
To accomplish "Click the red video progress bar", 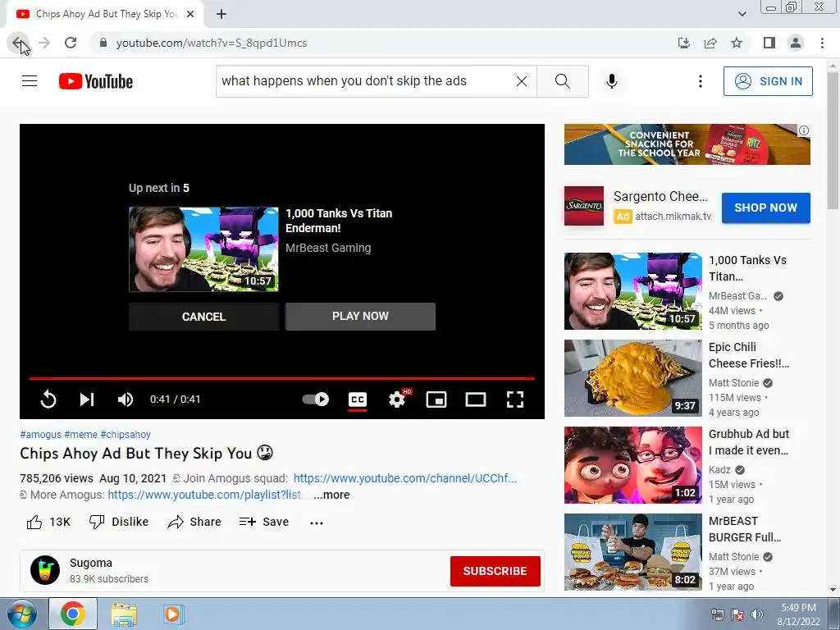I will [282, 378].
